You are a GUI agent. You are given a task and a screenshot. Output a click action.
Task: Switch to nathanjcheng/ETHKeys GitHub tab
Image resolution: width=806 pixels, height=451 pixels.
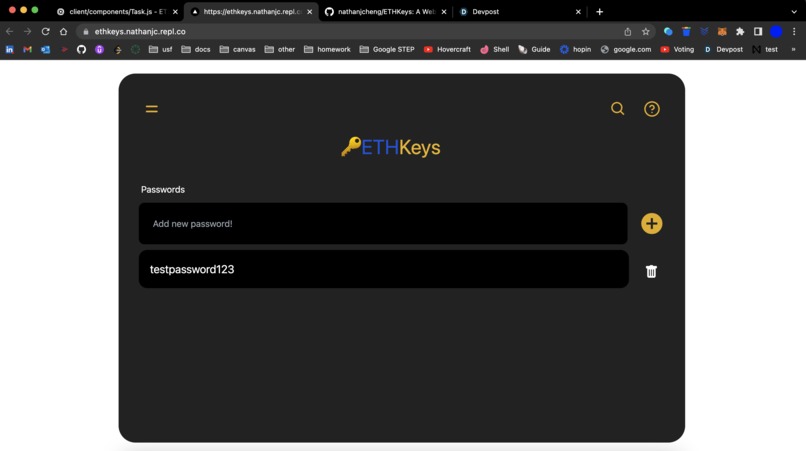(386, 11)
